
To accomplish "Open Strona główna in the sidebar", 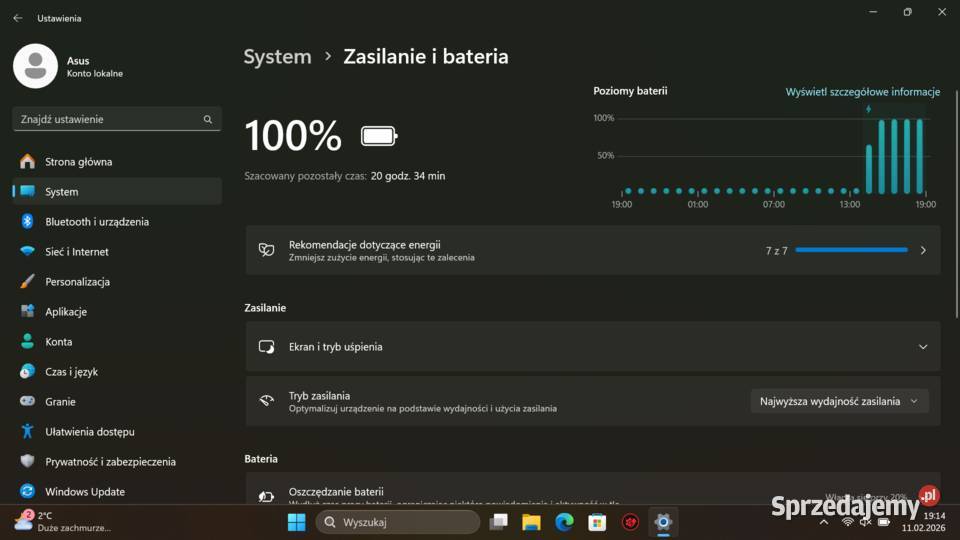I will coord(117,162).
